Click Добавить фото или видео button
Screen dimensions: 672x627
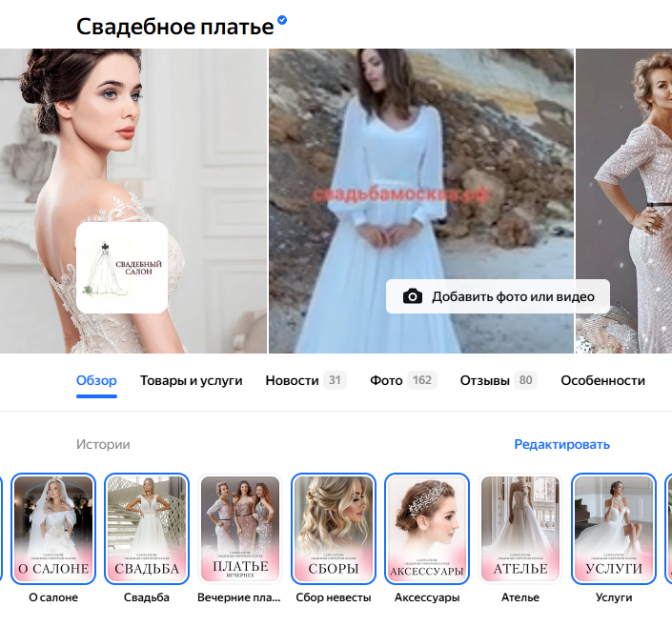[x=498, y=296]
